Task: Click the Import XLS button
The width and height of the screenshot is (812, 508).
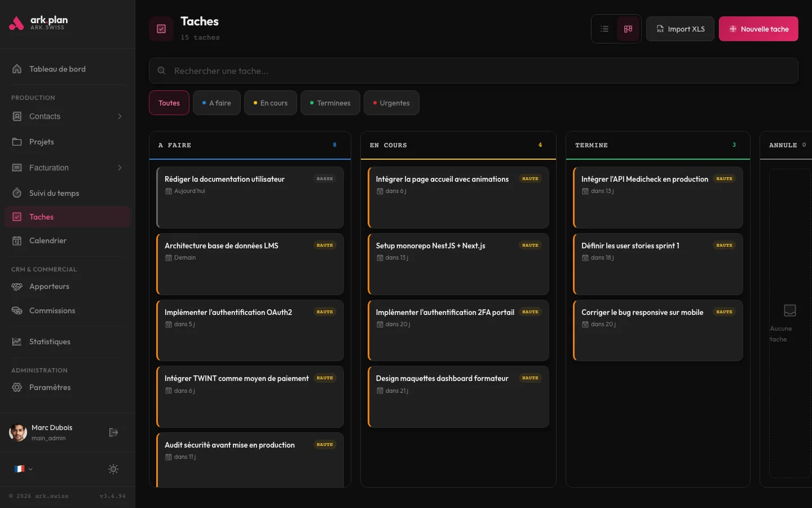Action: (x=680, y=28)
